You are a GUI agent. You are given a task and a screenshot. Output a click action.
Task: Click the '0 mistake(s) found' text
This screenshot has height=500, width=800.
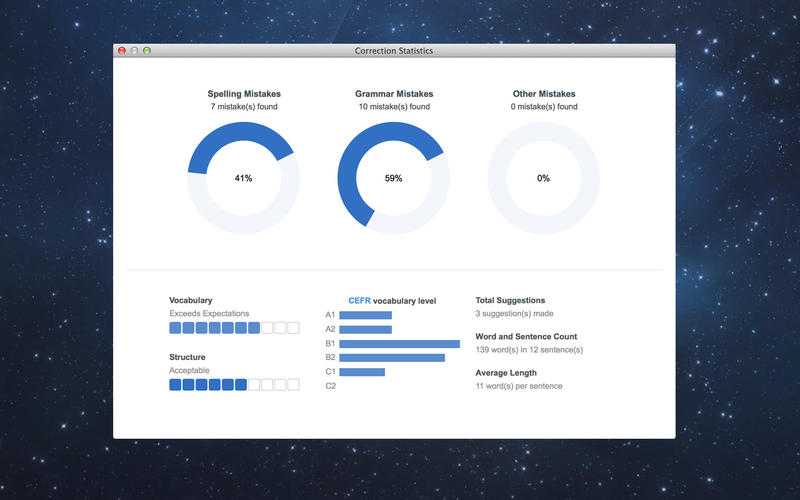click(544, 107)
